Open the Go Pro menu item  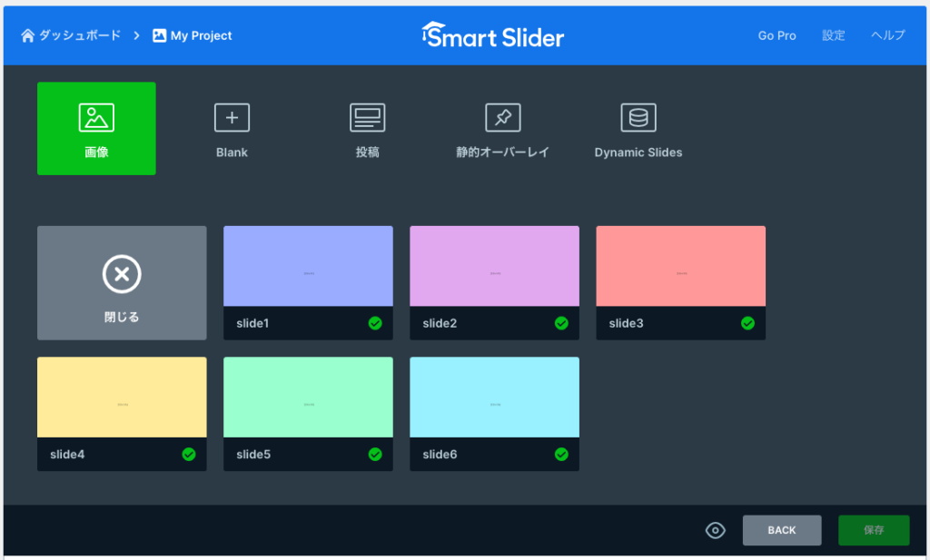click(777, 35)
